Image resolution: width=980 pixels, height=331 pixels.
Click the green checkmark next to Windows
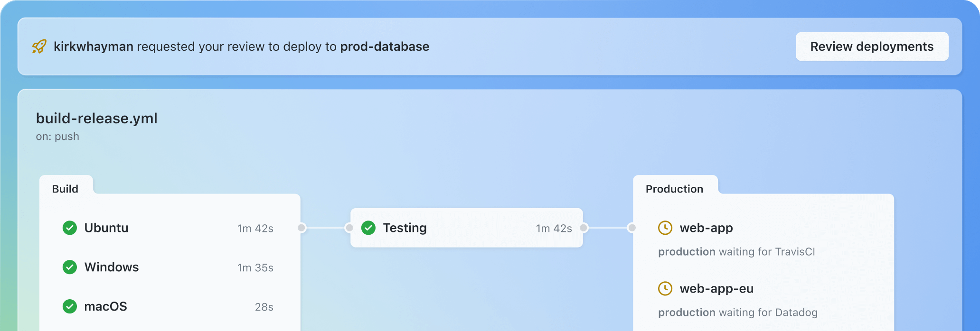(69, 267)
